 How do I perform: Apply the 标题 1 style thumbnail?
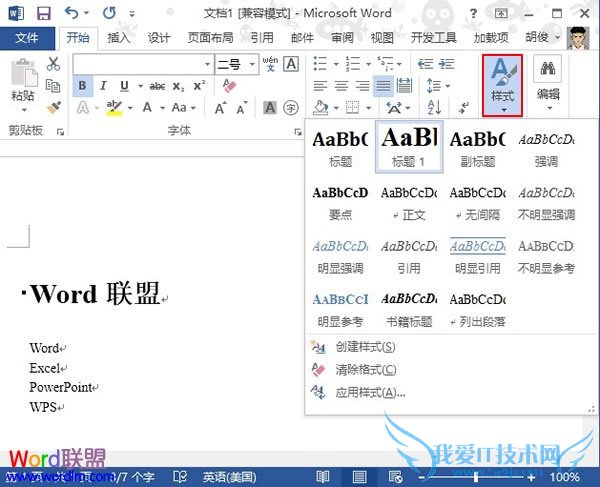pos(409,147)
